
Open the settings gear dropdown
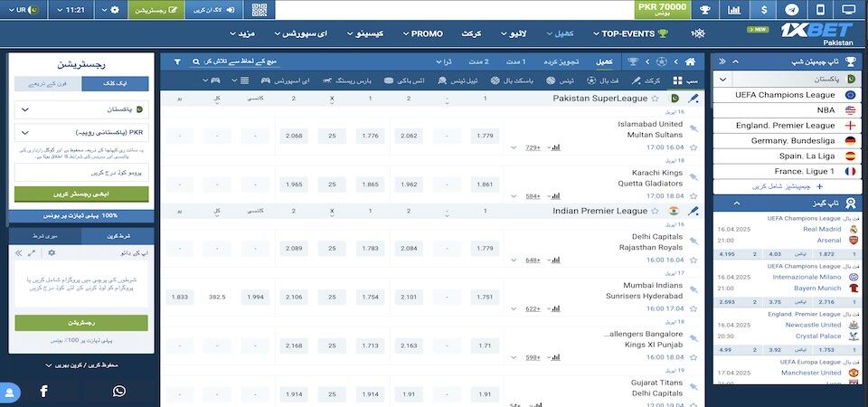coord(110,10)
